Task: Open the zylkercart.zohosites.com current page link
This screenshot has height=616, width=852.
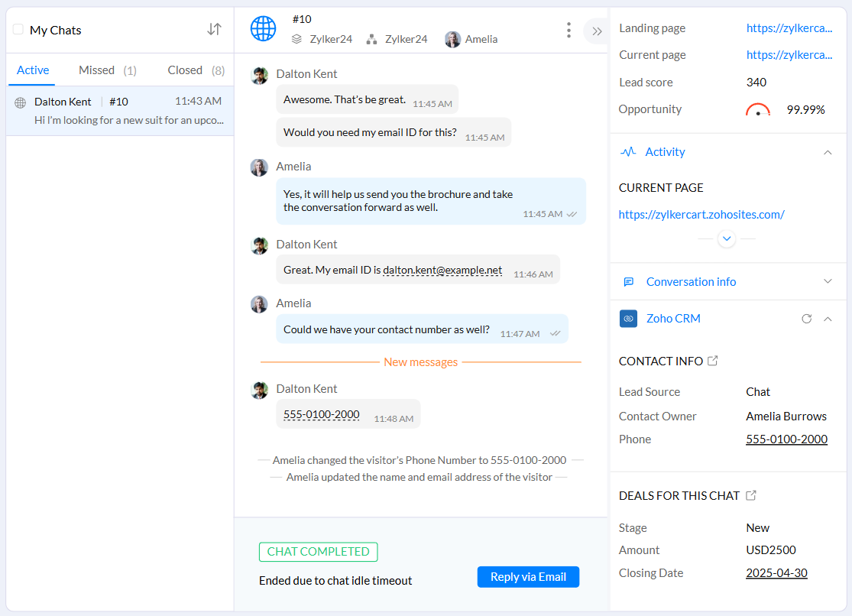Action: tap(701, 215)
